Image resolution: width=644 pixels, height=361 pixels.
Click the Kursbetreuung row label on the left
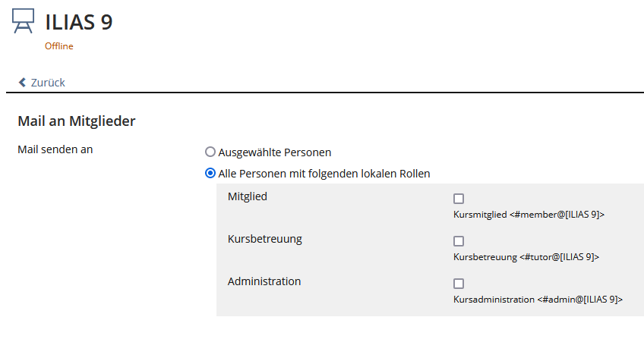265,239
